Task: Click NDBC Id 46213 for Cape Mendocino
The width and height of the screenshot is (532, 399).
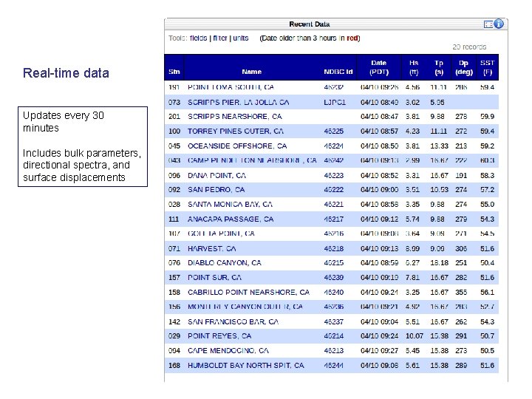Action: (333, 350)
